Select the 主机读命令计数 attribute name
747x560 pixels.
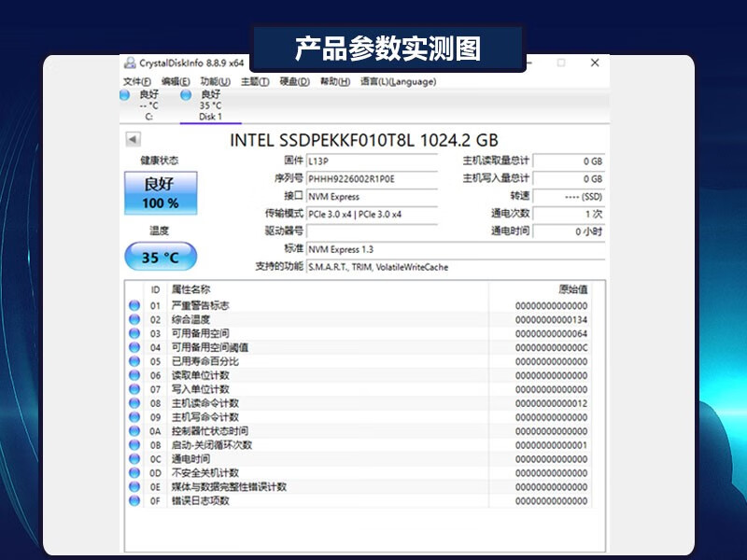(205, 403)
